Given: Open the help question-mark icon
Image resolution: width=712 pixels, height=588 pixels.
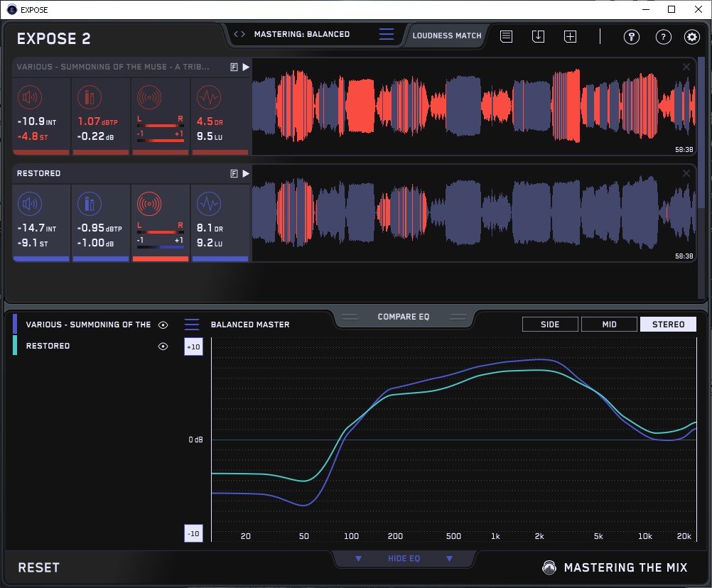Looking at the screenshot, I should tap(664, 37).
